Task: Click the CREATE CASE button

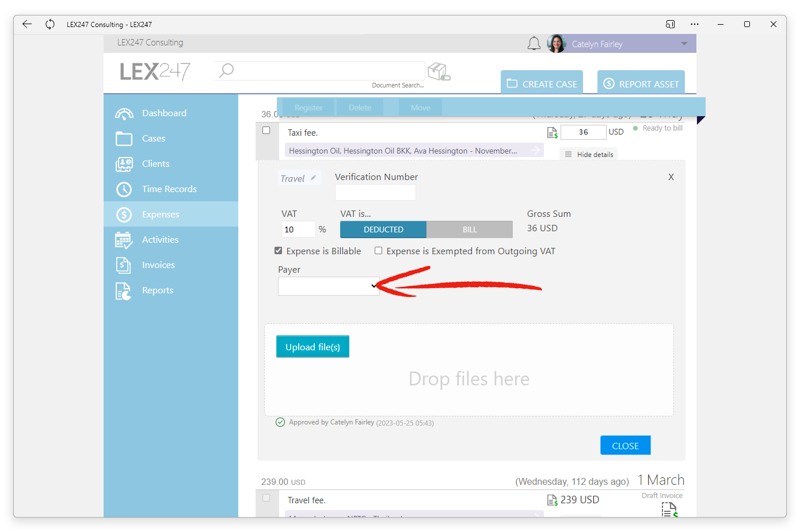Action: [x=542, y=82]
